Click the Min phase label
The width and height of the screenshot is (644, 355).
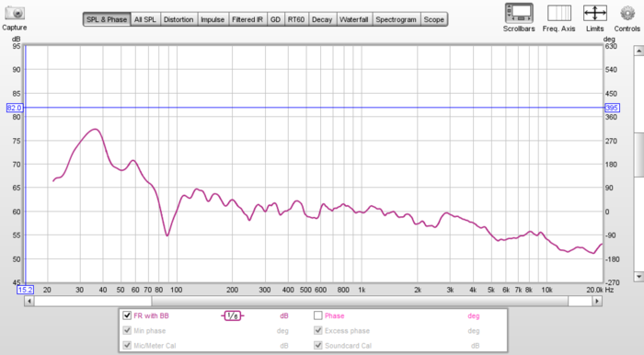coord(149,331)
